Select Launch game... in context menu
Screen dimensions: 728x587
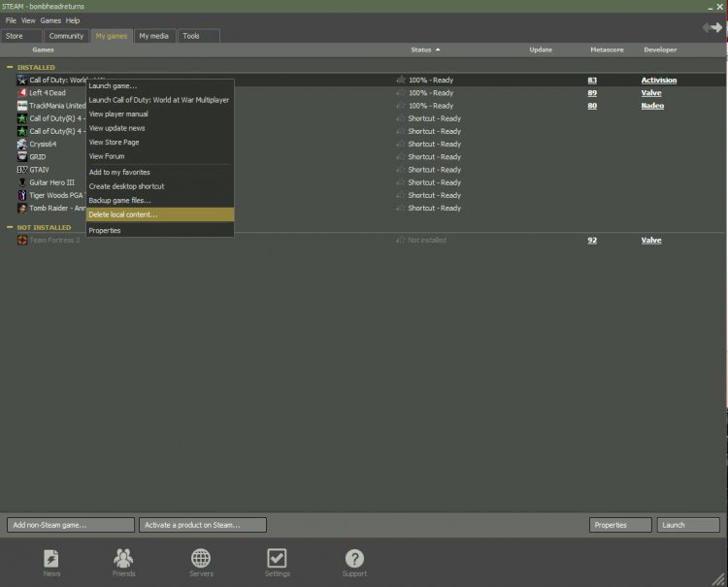point(160,85)
